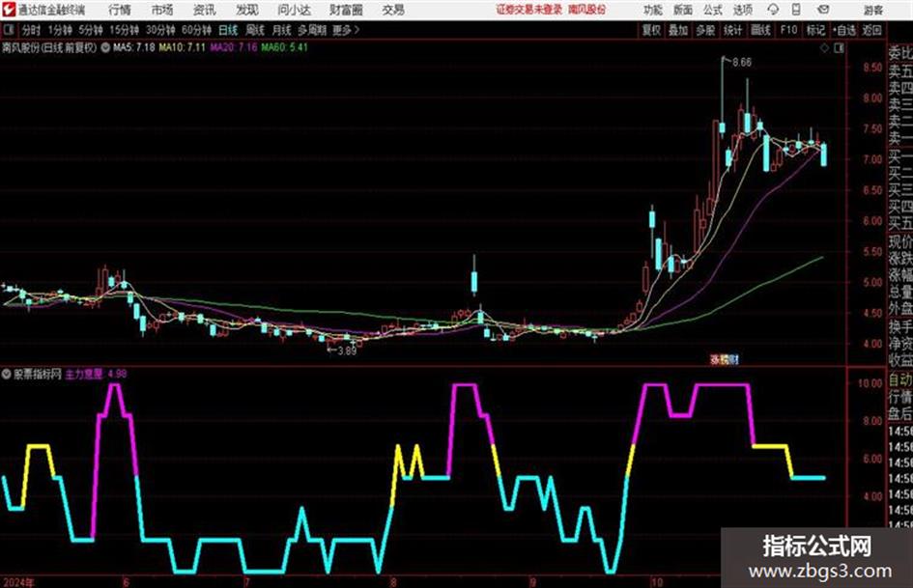Open the 发现 menu

coord(247,10)
